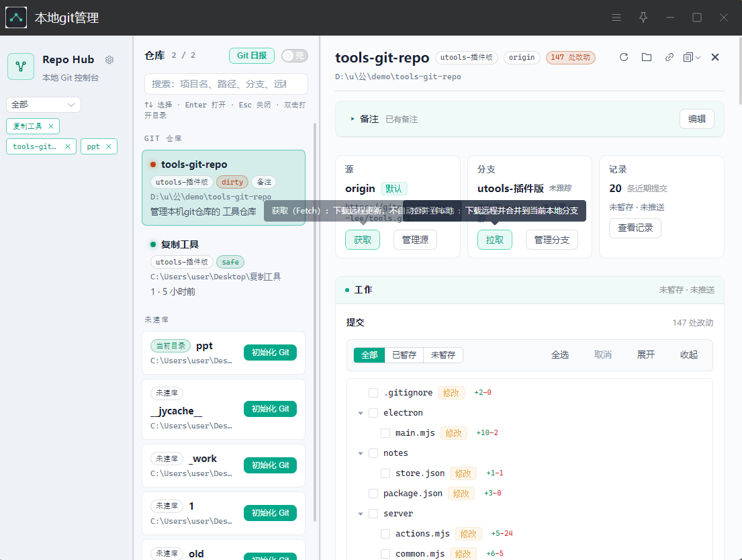Screen dimensions: 742x560
Task: Select the main.mjs checkbox
Action: point(385,433)
